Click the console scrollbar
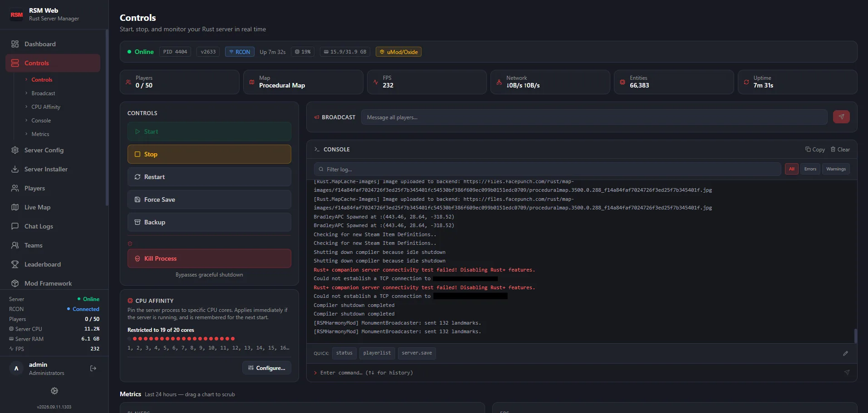868x413 pixels. (x=855, y=335)
